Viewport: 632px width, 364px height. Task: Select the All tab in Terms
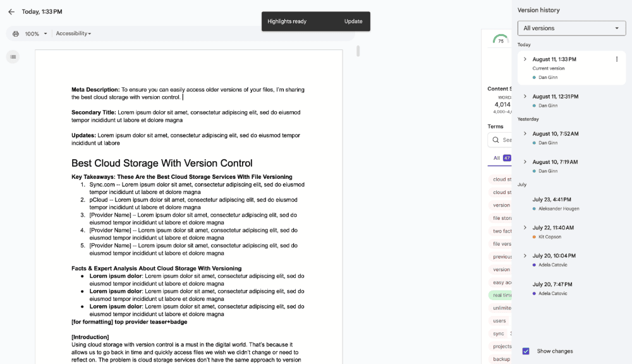497,158
